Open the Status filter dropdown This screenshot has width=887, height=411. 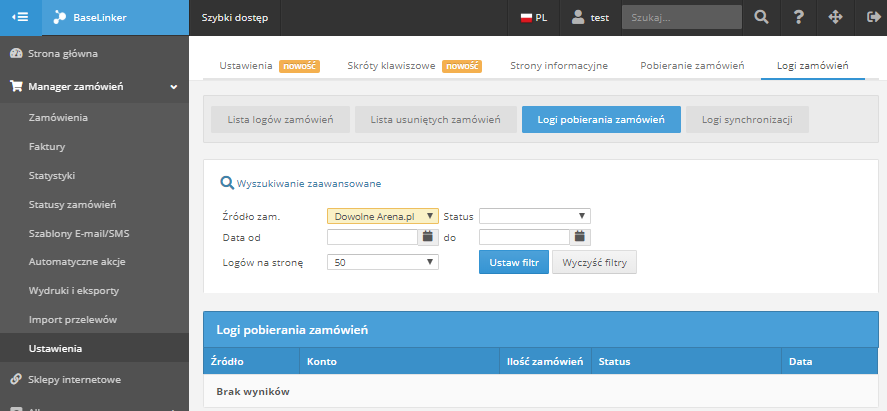[x=535, y=215]
